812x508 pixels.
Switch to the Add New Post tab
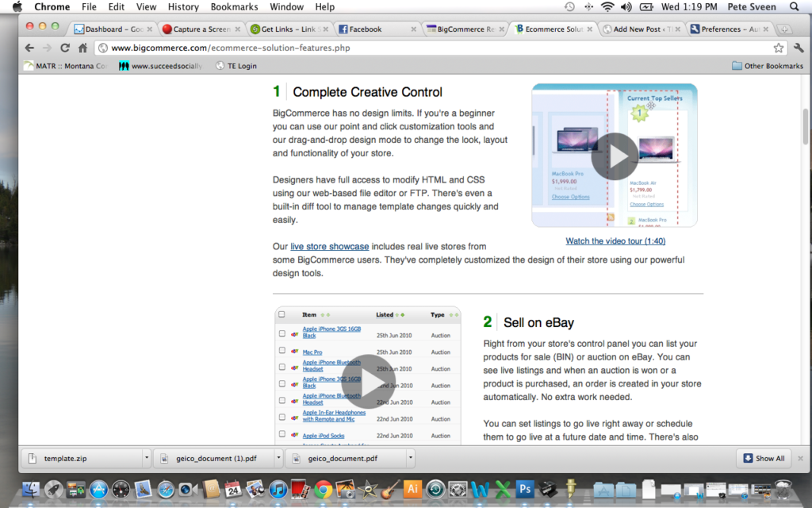click(641, 29)
